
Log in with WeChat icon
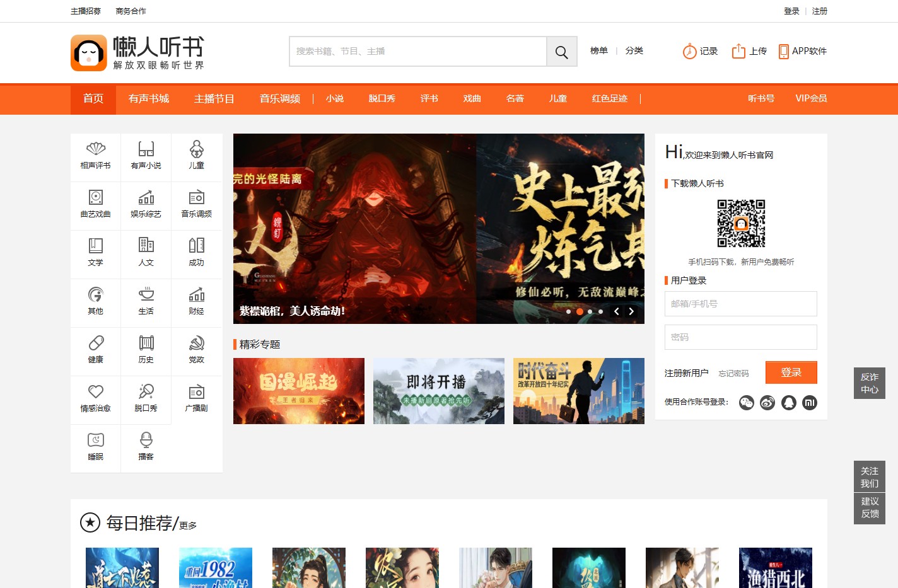(x=747, y=403)
